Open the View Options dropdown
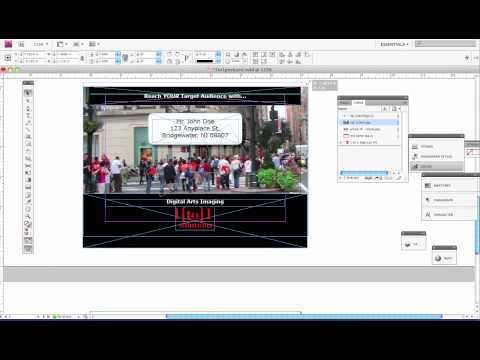 [x=62, y=44]
